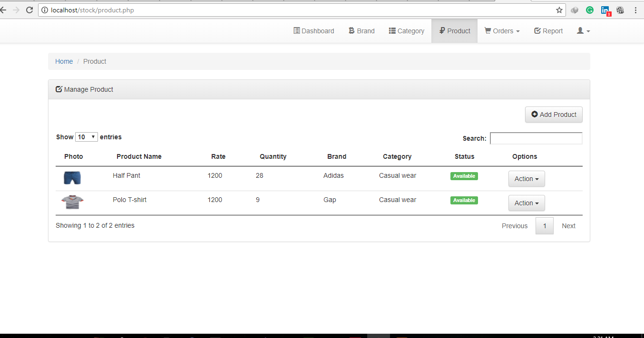Image resolution: width=644 pixels, height=338 pixels.
Task: Open the Dashboard page from the navbar
Action: [313, 30]
